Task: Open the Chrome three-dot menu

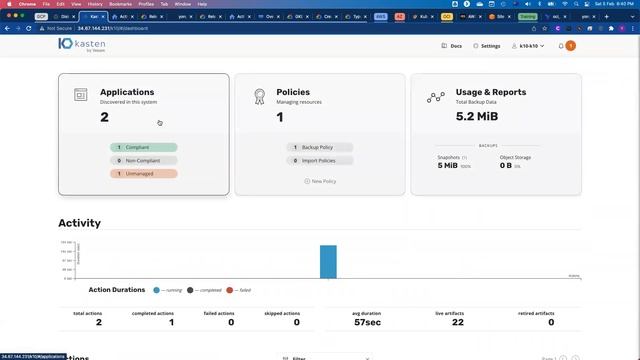Action: 633,29
